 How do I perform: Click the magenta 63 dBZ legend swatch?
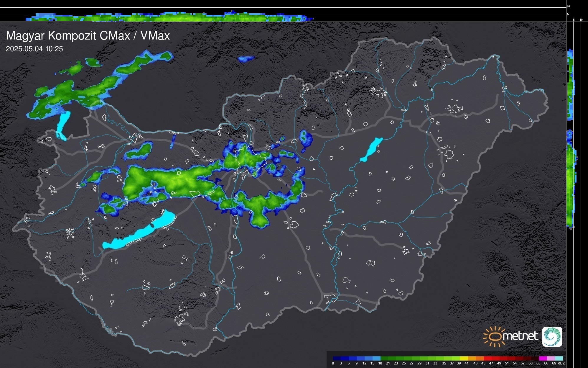click(x=543, y=358)
